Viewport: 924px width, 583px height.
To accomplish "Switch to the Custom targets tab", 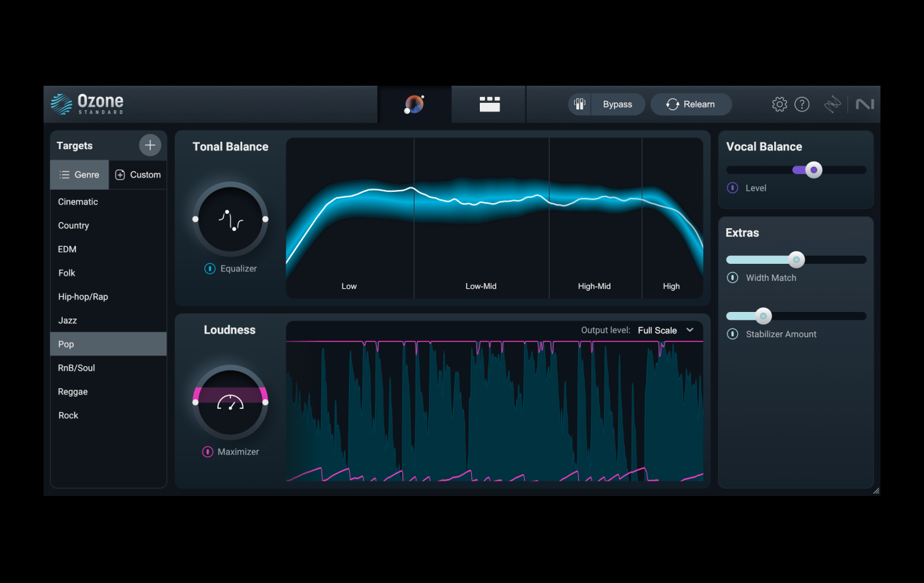I will 138,174.
